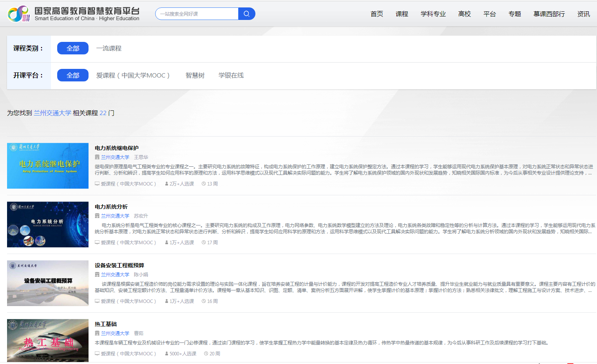This screenshot has height=364, width=597.
Task: Click the clock icon next to 13 周
Action: [204, 184]
